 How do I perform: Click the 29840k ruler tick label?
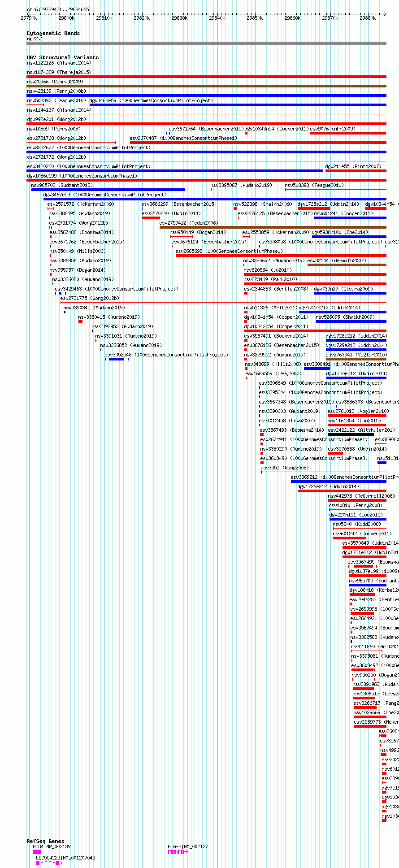point(217,18)
